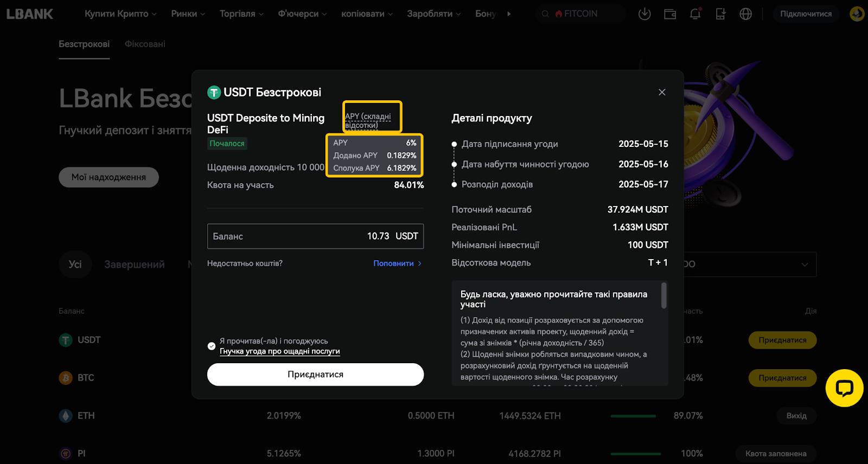This screenshot has height=464, width=868.
Task: Click the date 2025-05-15
Action: [643, 144]
